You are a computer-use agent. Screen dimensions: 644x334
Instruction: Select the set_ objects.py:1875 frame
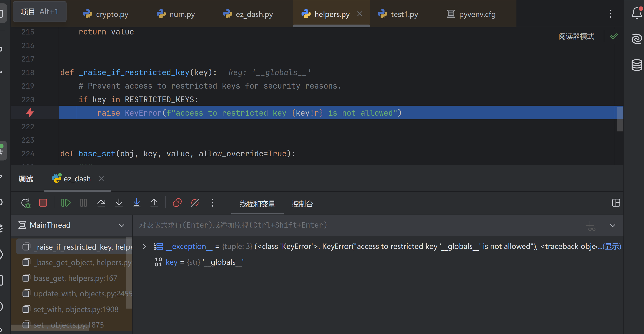(x=74, y=325)
